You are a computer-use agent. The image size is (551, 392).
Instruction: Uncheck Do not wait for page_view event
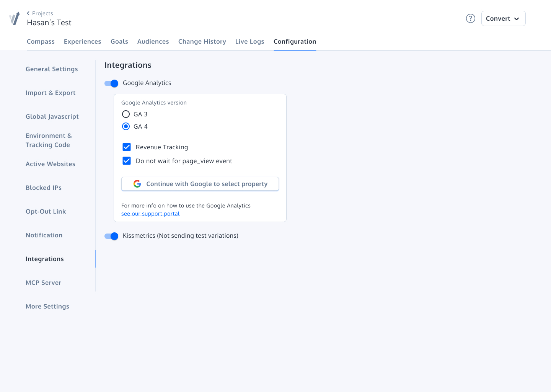pyautogui.click(x=127, y=161)
